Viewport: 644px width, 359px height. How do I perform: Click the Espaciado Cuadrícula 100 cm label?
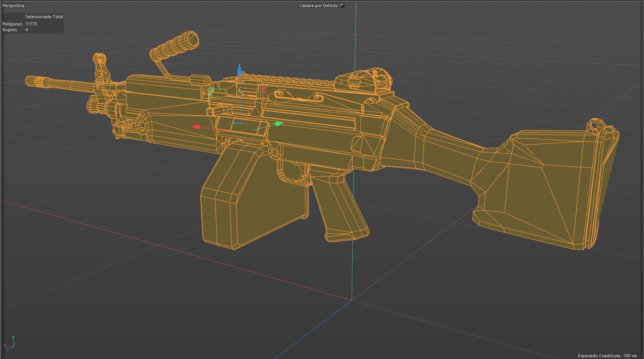click(607, 356)
